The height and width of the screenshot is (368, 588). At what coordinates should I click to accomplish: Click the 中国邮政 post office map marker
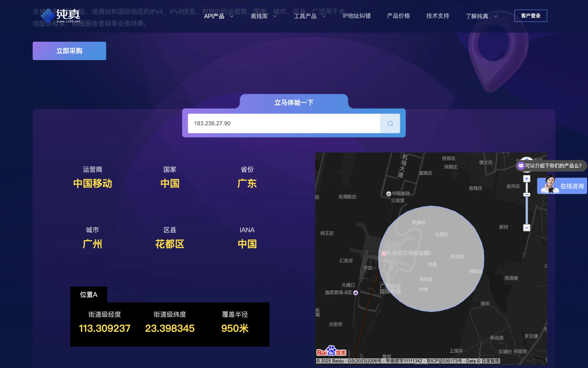point(389,194)
